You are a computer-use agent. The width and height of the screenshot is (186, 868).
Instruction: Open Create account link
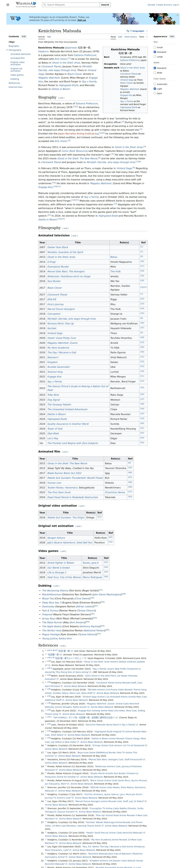[164, 5]
